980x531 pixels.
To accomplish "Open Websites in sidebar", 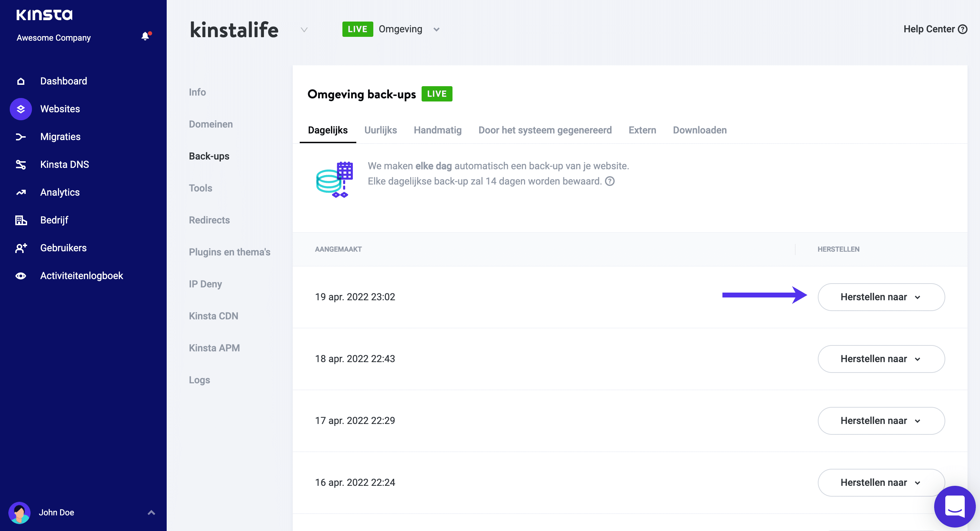I will tap(60, 109).
